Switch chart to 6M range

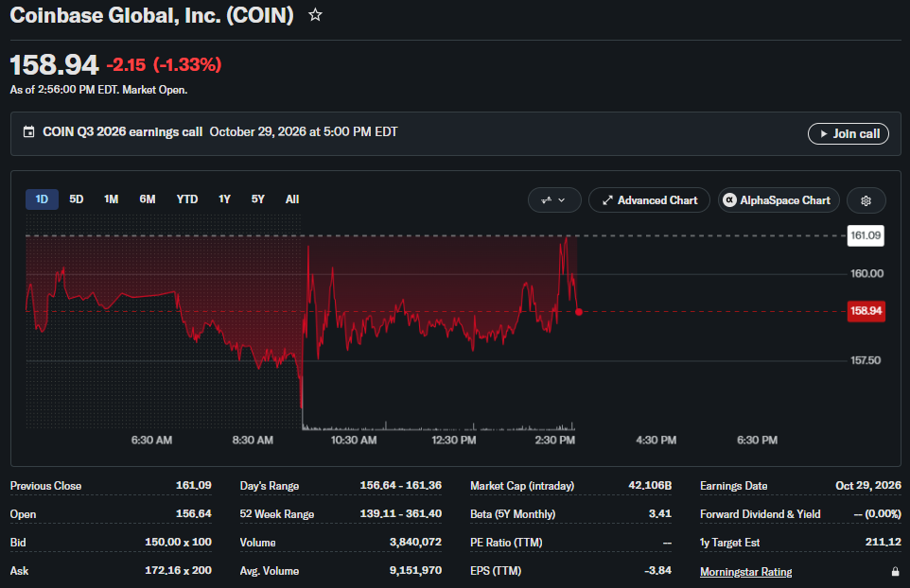click(x=148, y=199)
